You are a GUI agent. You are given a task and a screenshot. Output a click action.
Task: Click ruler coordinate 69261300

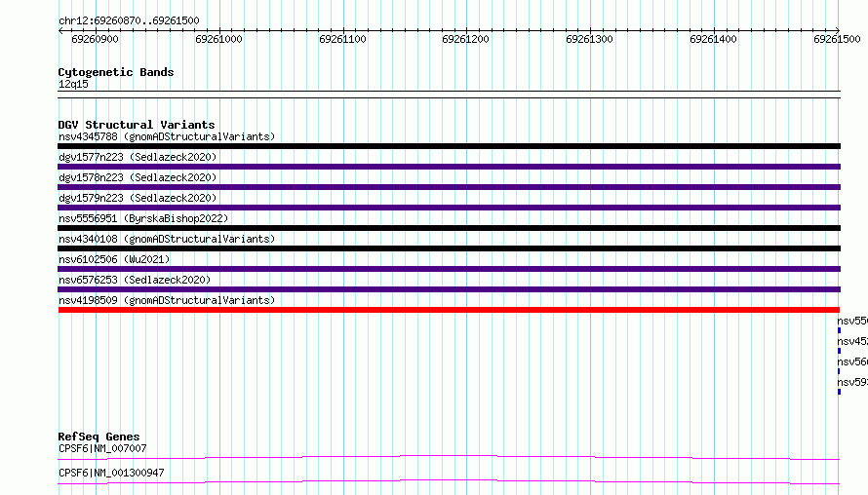pyautogui.click(x=589, y=39)
